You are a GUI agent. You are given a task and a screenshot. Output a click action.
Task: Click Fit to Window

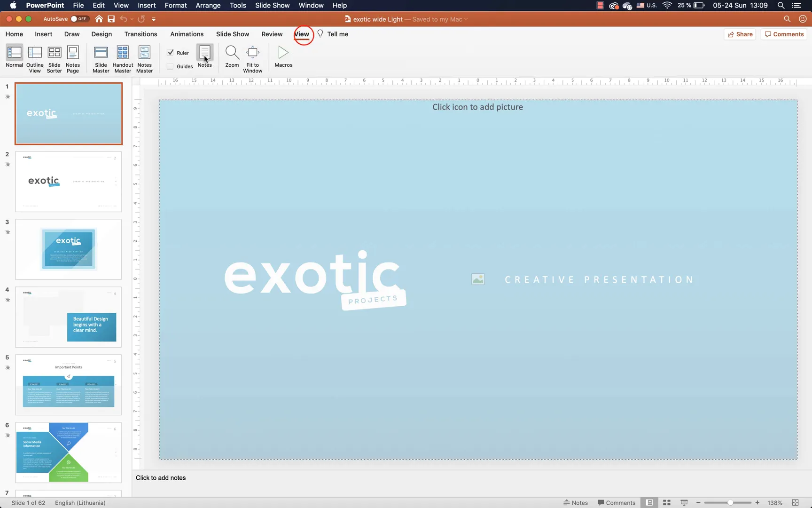click(x=252, y=56)
